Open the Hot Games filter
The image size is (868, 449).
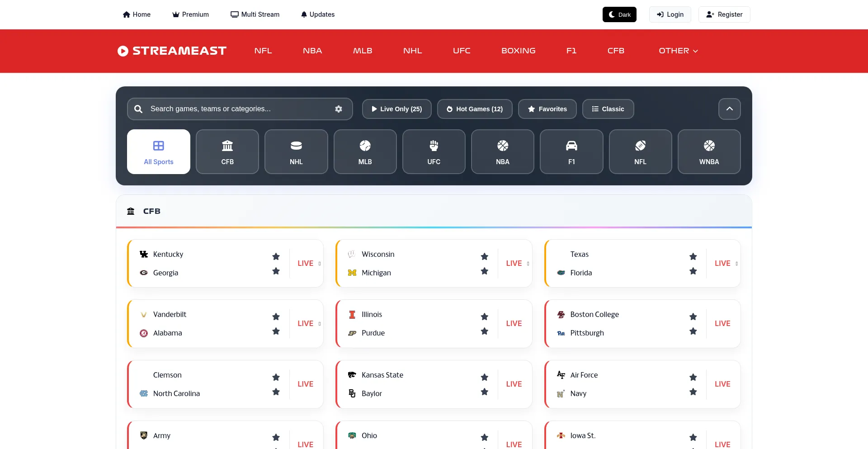[x=474, y=109]
